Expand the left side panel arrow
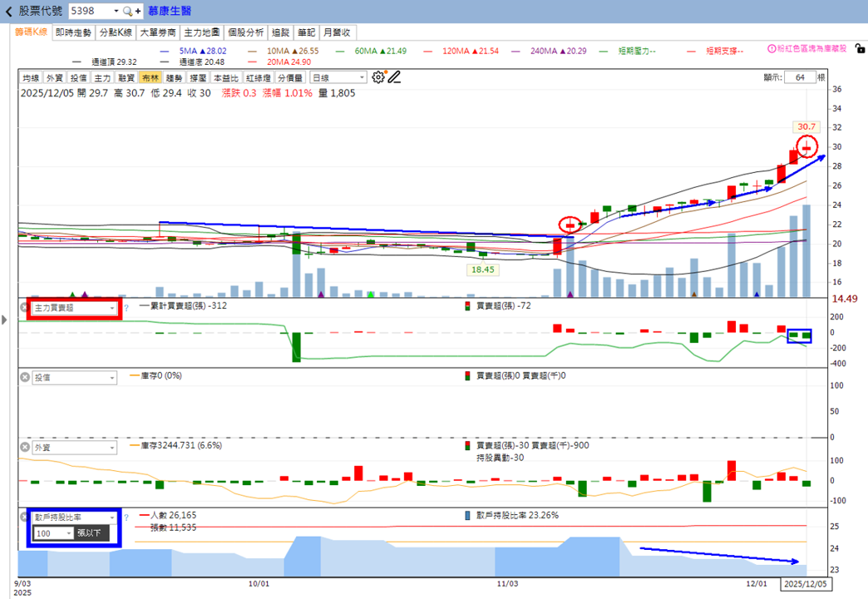The height and width of the screenshot is (599, 868). [4, 319]
